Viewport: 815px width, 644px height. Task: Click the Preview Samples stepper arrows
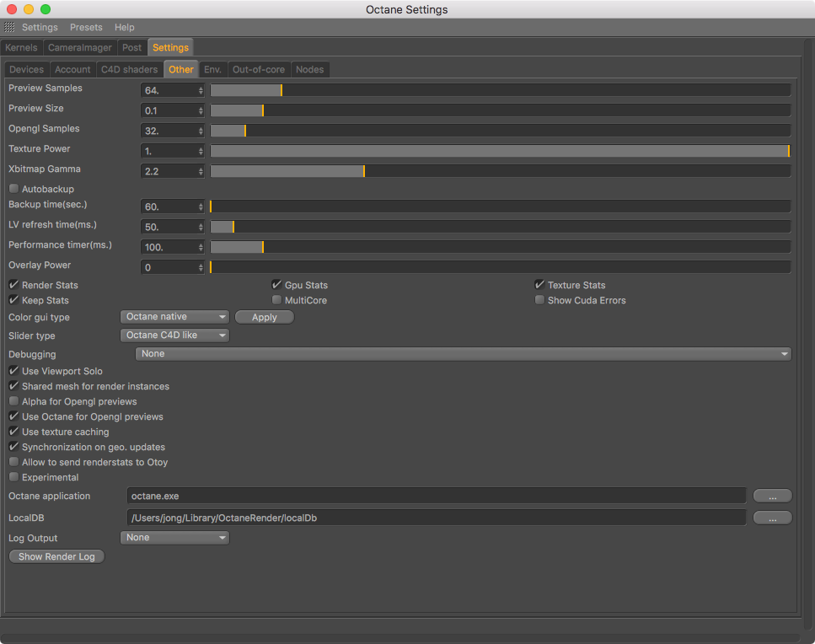click(x=201, y=90)
